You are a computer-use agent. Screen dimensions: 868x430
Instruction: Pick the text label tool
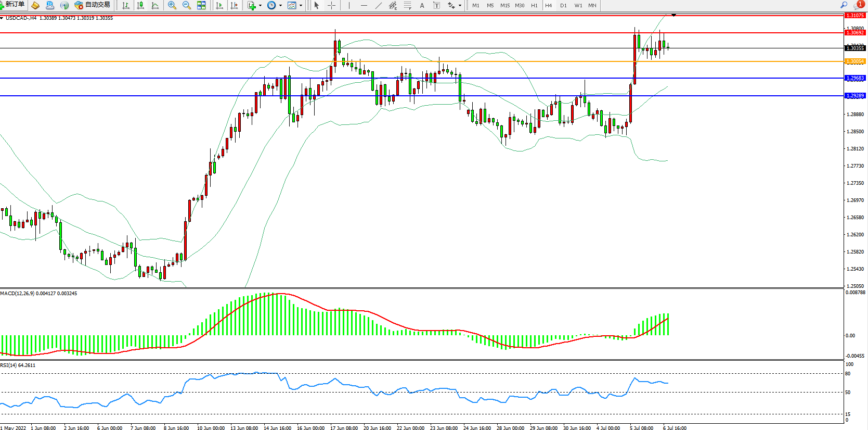(422, 5)
